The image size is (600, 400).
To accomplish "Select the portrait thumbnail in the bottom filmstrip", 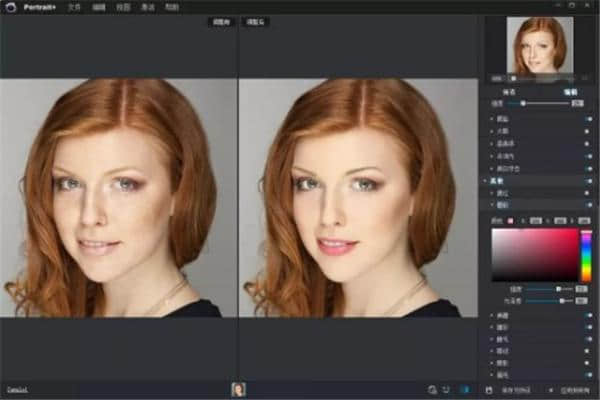I will (x=239, y=389).
